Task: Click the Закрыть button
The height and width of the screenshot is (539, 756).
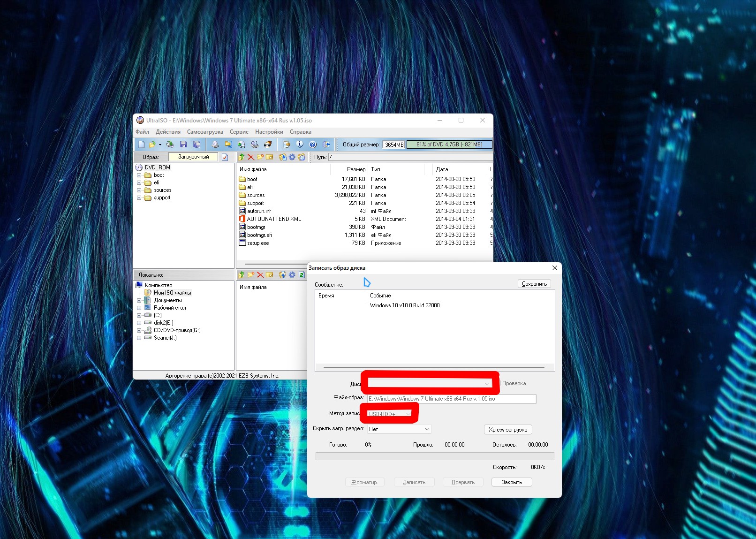Action: point(512,482)
